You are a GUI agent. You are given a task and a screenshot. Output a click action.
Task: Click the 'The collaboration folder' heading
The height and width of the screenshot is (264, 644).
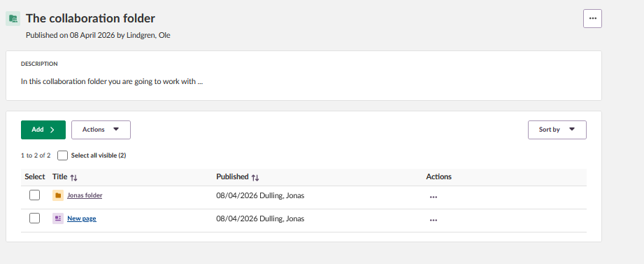(90, 18)
